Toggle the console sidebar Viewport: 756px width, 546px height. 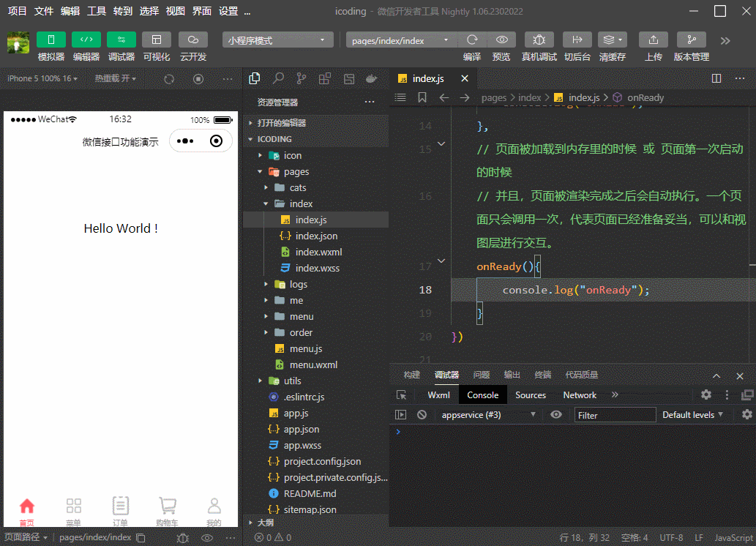[x=400, y=415]
